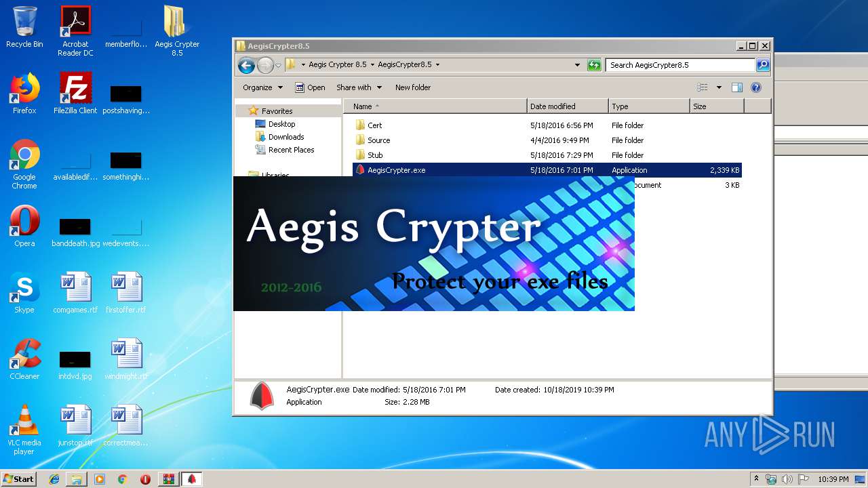Select Favorites in the navigation pane
The height and width of the screenshot is (488, 868).
[277, 111]
